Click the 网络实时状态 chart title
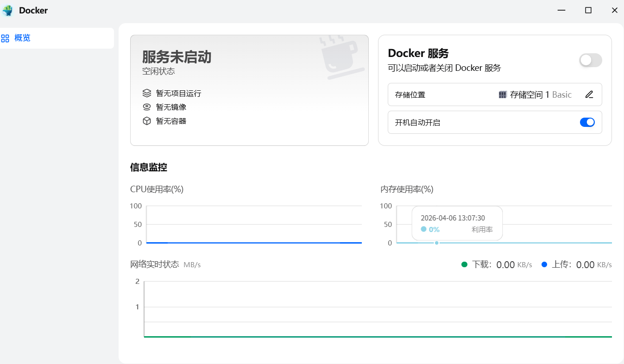Viewport: 624px width, 364px height. (154, 264)
